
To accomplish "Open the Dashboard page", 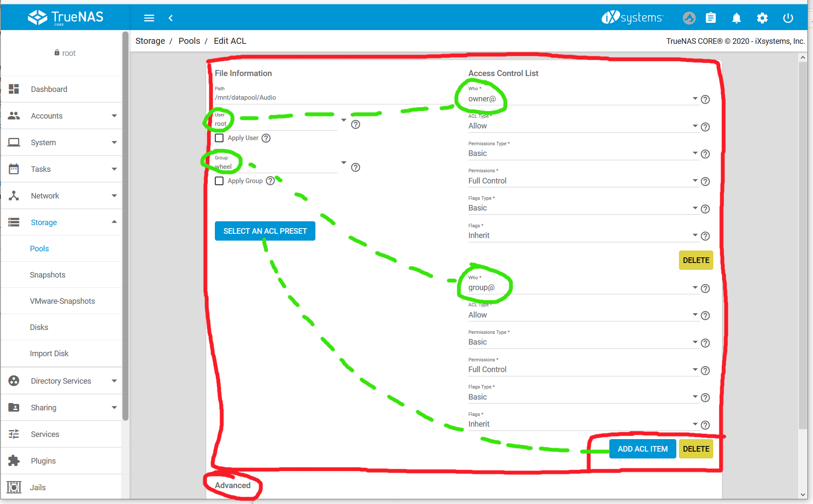I will click(x=61, y=89).
